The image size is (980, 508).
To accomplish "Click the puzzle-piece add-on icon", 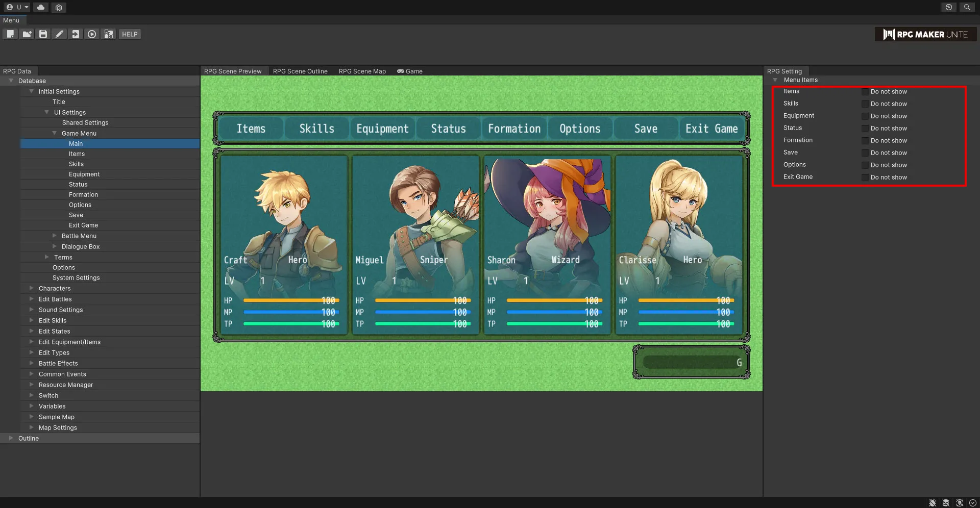I will (x=109, y=34).
